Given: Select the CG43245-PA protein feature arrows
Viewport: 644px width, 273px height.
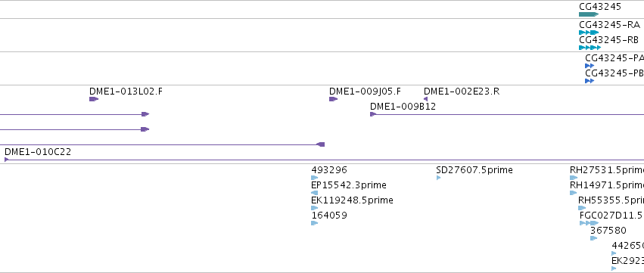Looking at the screenshot, I should click(590, 66).
